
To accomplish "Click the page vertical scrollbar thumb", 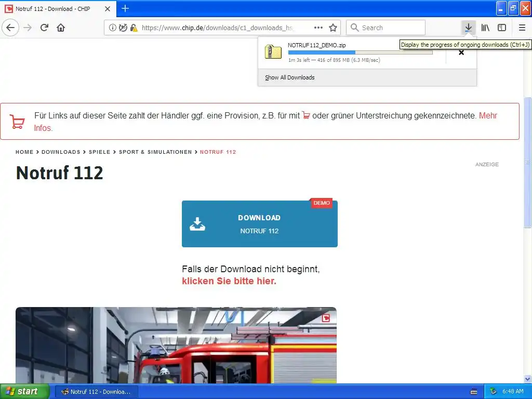I will tap(528, 163).
